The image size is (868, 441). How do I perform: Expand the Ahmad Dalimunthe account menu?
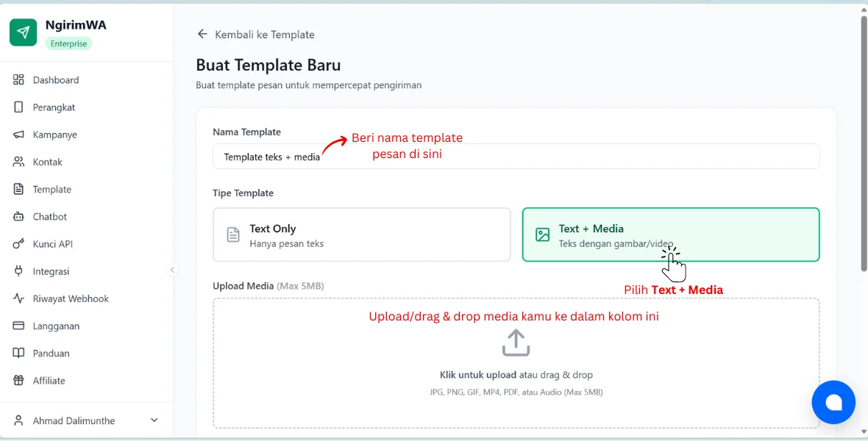coord(154,420)
